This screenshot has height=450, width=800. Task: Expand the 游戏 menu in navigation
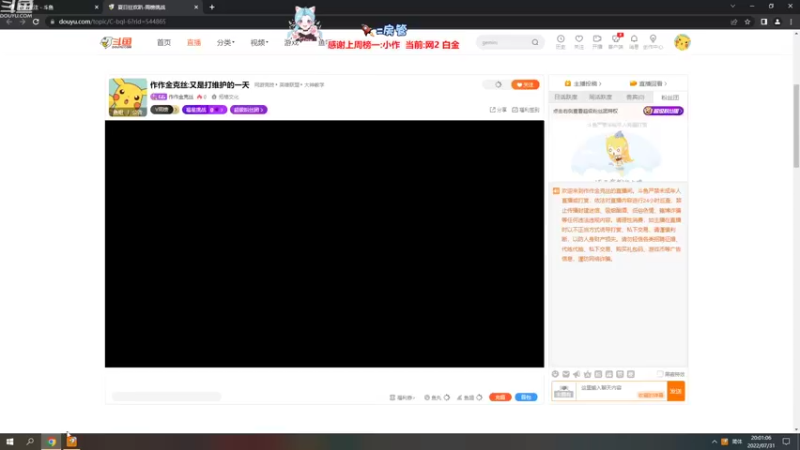tap(291, 42)
